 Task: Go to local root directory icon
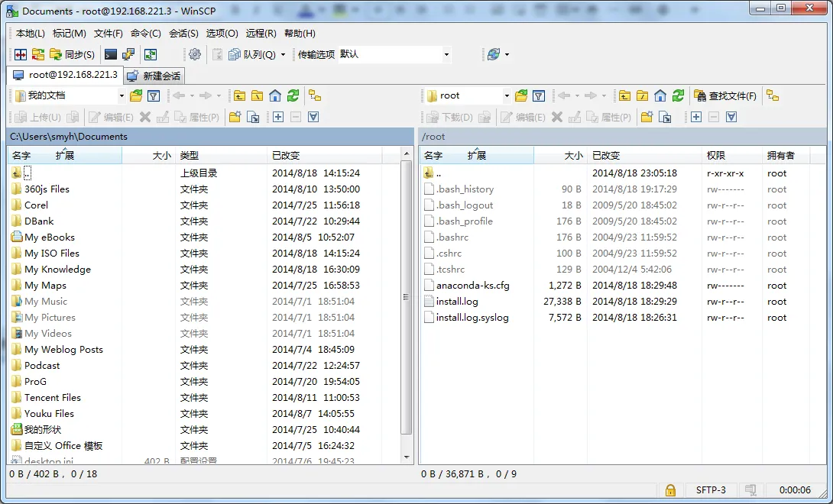tap(257, 95)
